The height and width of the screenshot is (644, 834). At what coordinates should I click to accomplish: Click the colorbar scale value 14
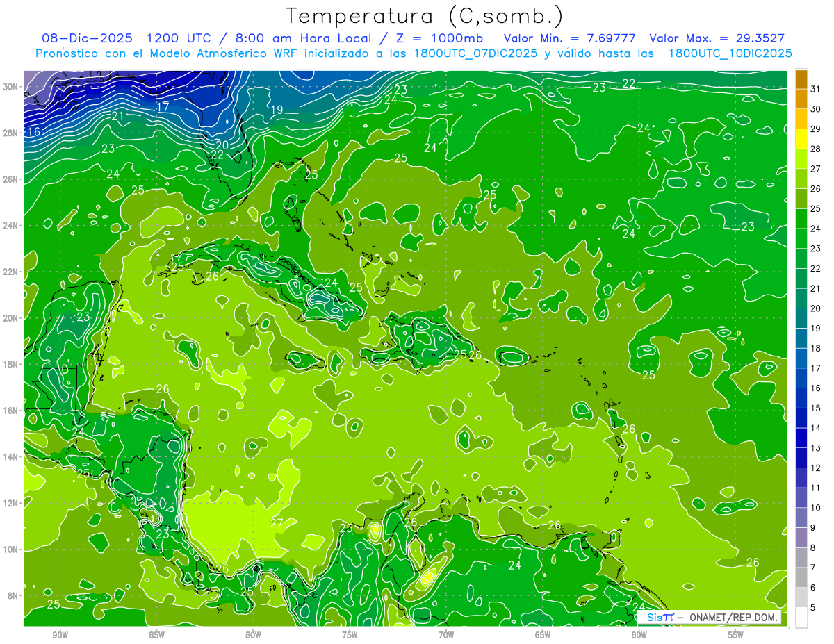[816, 428]
